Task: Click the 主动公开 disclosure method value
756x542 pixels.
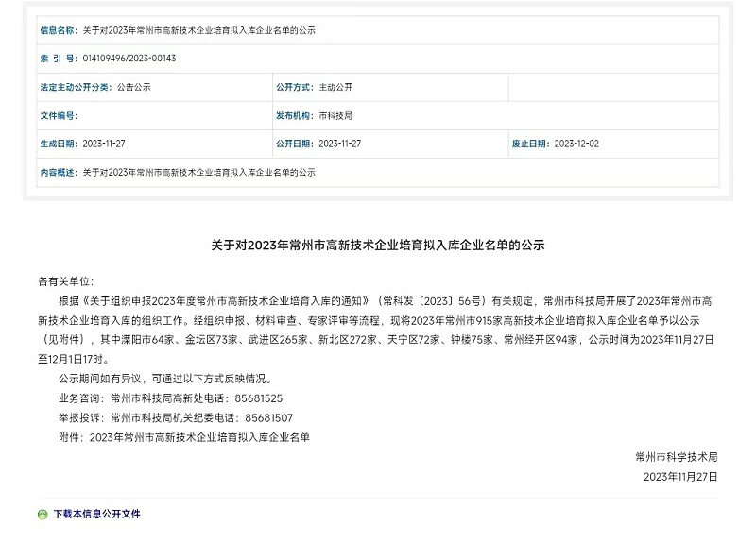Action: point(335,87)
